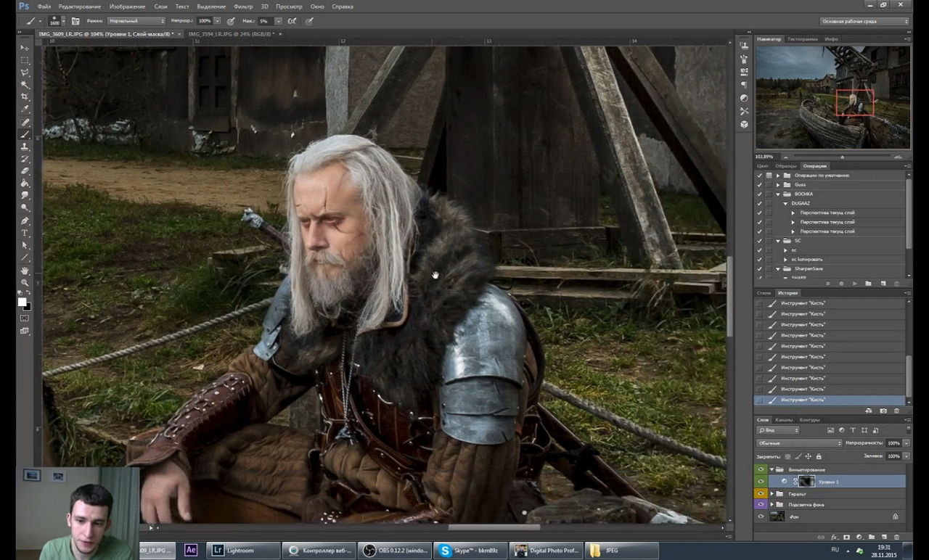Toggle the checkmark for the Guss action set

point(760,185)
